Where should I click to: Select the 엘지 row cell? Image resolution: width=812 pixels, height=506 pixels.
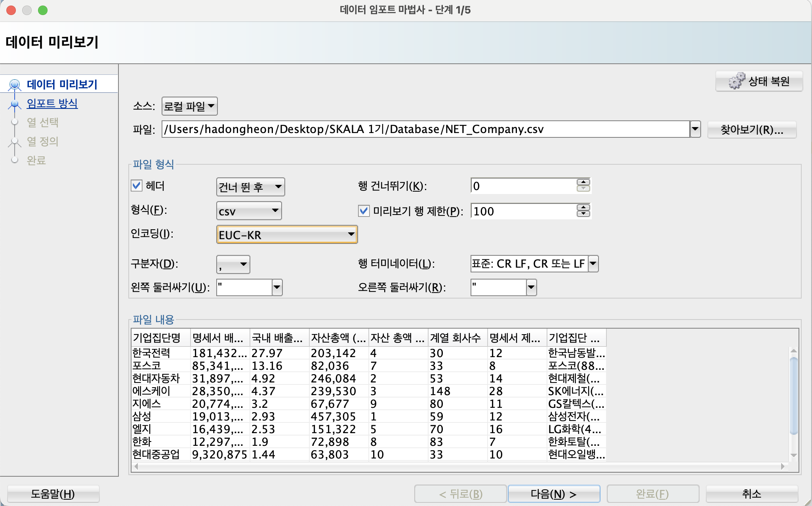(161, 429)
